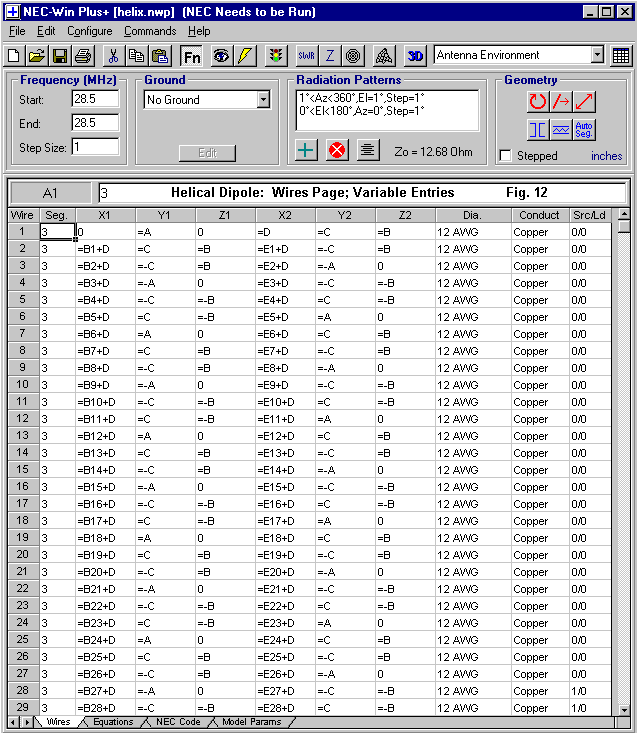This screenshot has width=637, height=733.
Task: Open the No Ground dropdown
Action: 263,100
